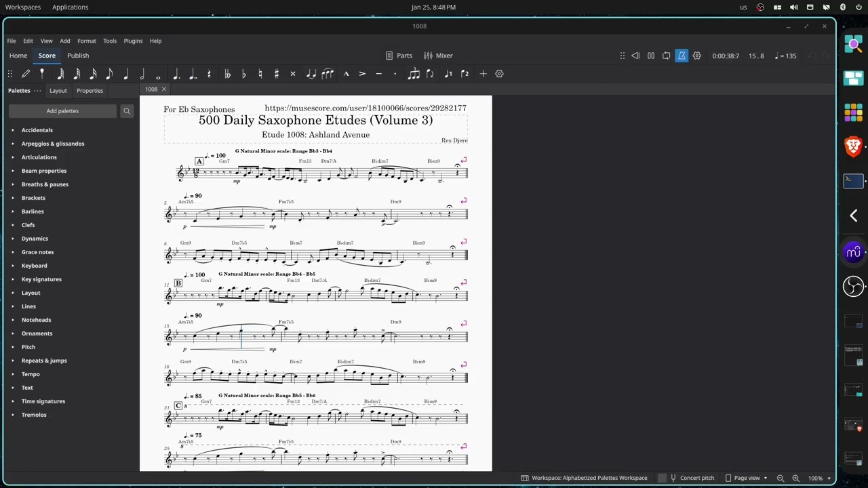Apply the double sharp accidental
Viewport: 868px width, 488px height.
(292, 74)
